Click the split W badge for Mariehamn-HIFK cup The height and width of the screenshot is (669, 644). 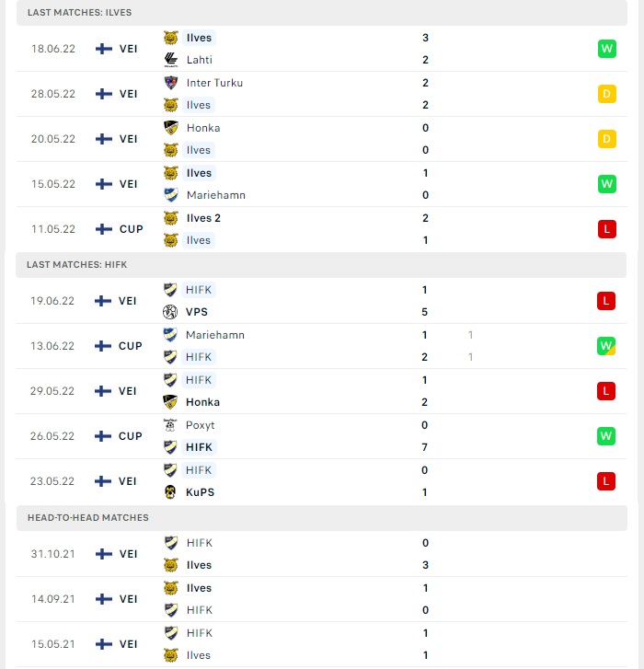[606, 346]
